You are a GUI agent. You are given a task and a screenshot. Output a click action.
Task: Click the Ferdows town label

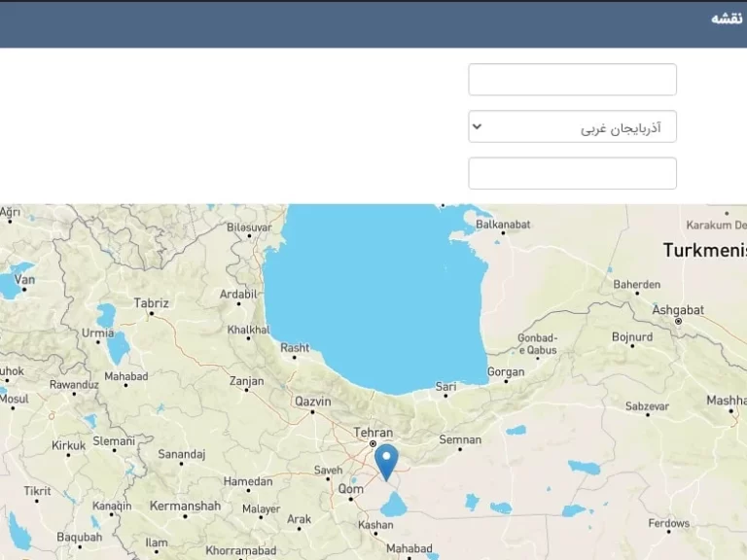pos(669,523)
